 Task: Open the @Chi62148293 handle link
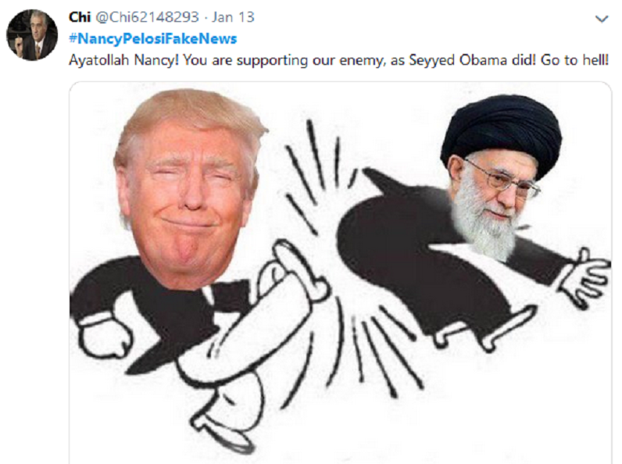pyautogui.click(x=147, y=17)
